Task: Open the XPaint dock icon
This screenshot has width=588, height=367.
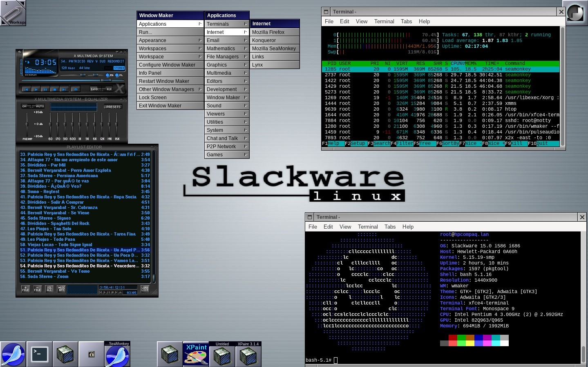Action: point(196,354)
